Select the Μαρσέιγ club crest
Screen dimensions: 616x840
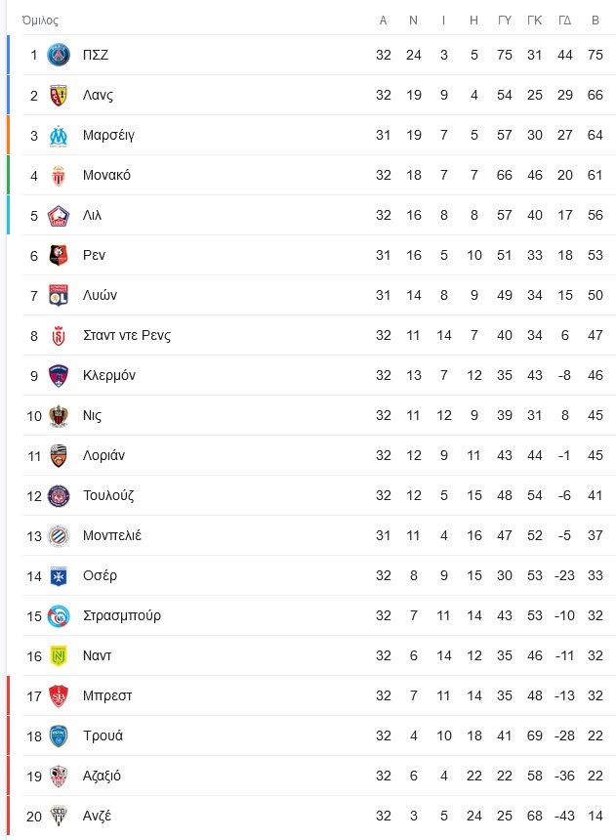pos(59,136)
